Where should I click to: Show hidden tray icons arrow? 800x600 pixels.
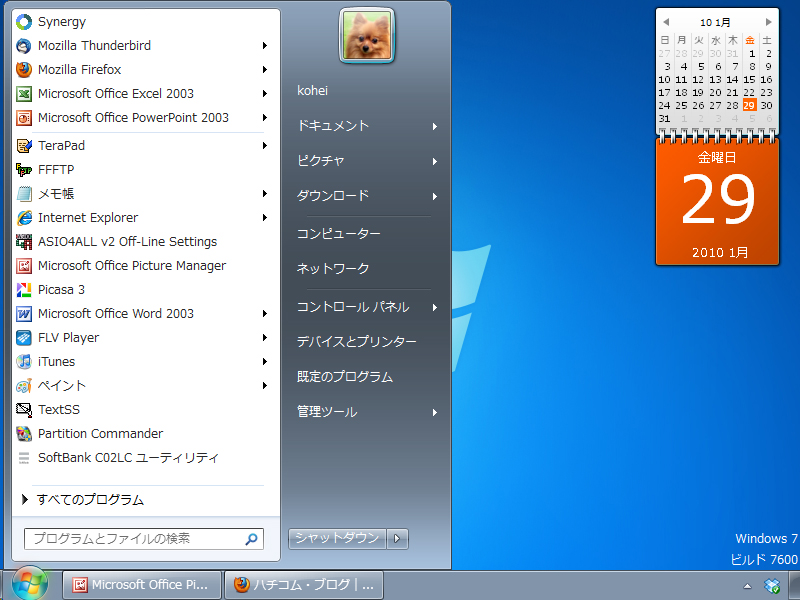click(747, 586)
